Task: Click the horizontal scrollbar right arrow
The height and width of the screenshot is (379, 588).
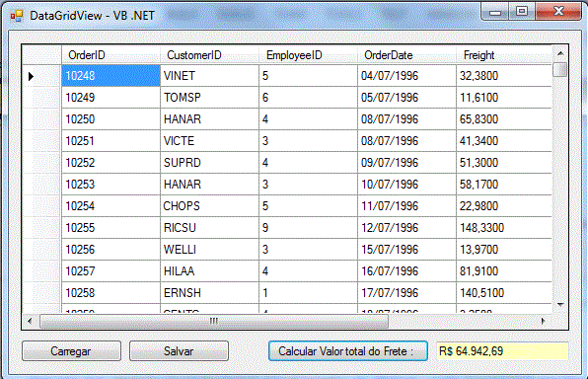Action: pos(543,321)
